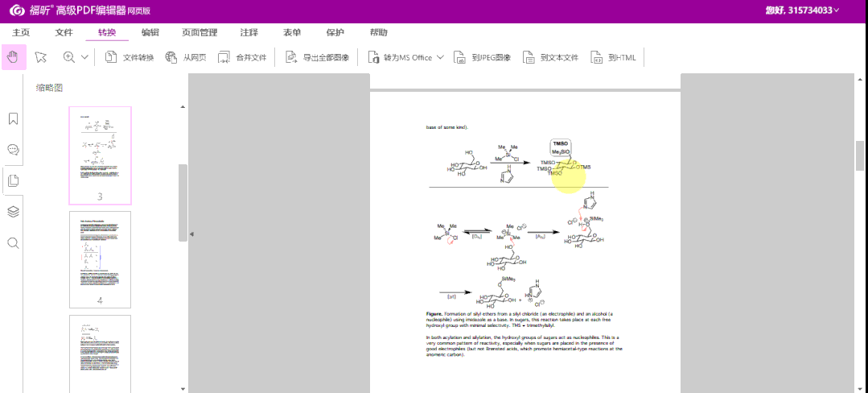Open the bookmarks sidebar panel

point(13,119)
